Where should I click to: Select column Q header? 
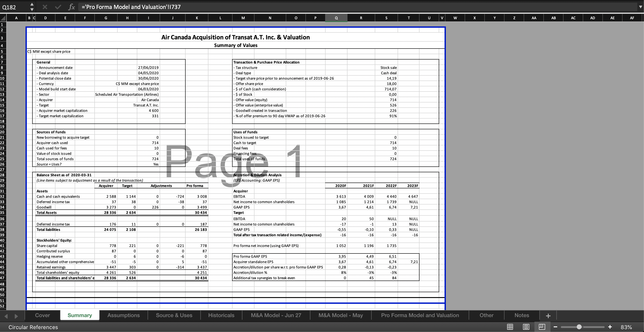[x=336, y=18]
